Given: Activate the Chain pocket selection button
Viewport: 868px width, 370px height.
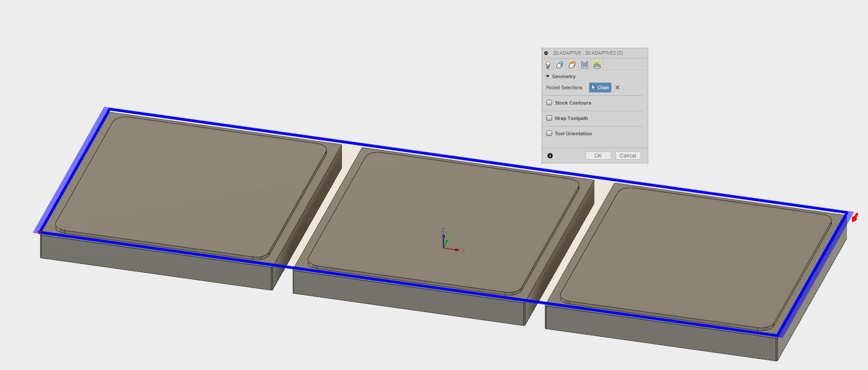Looking at the screenshot, I should pos(600,87).
